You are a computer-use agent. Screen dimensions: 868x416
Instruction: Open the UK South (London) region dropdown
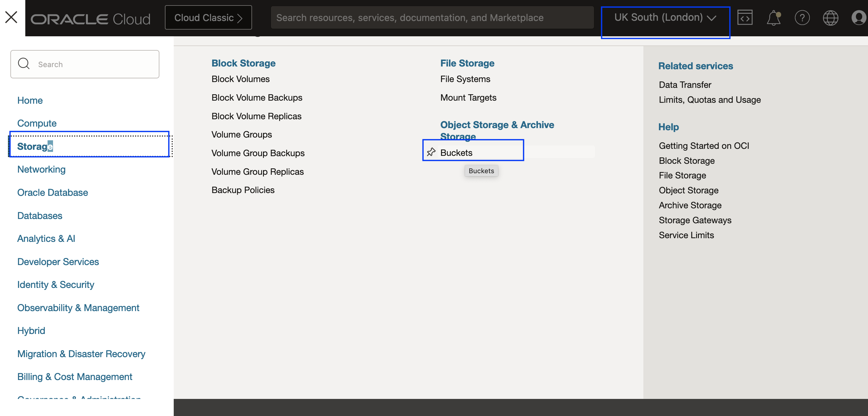(665, 17)
